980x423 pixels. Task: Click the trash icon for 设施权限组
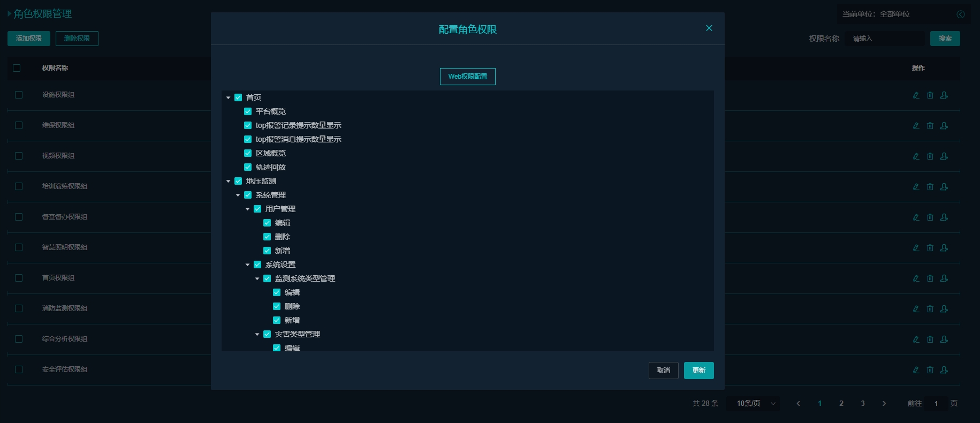pos(930,95)
